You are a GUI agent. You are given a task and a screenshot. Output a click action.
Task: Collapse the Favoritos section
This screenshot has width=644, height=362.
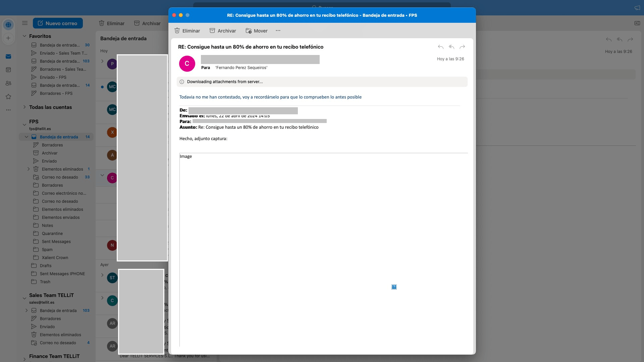[24, 36]
